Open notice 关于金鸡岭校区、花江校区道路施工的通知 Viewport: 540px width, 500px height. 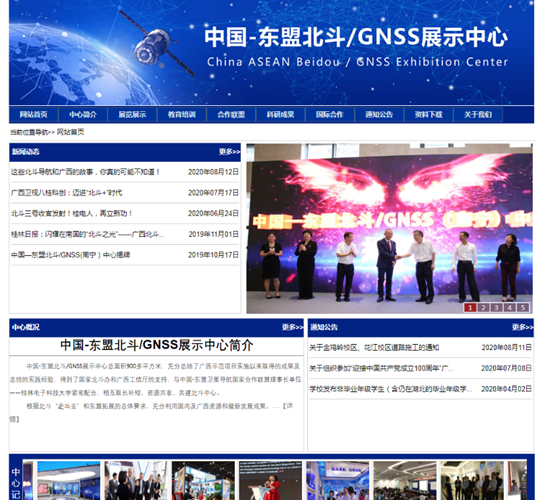374,347
